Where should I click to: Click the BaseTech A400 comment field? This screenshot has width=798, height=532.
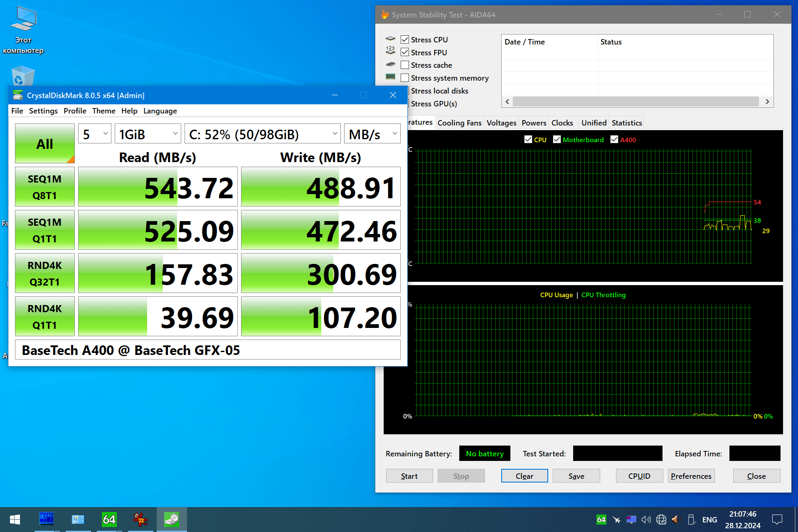point(208,350)
